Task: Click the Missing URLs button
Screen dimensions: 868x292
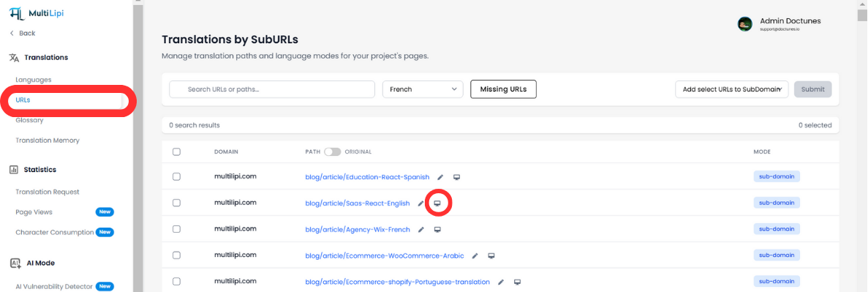Action: point(503,89)
